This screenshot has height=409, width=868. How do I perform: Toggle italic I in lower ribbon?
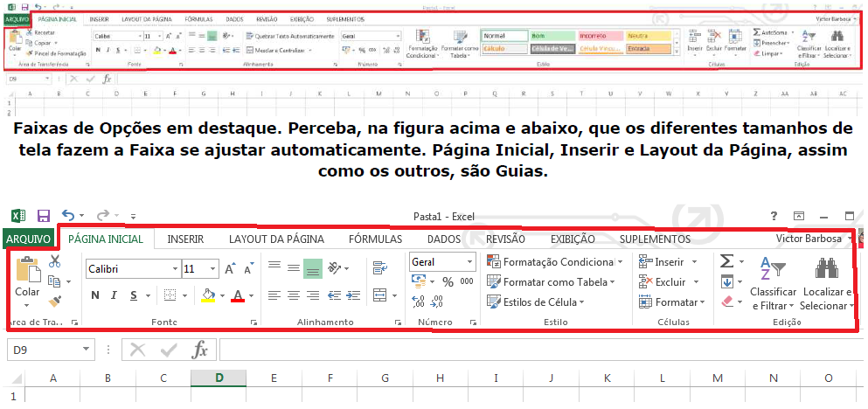(114, 295)
